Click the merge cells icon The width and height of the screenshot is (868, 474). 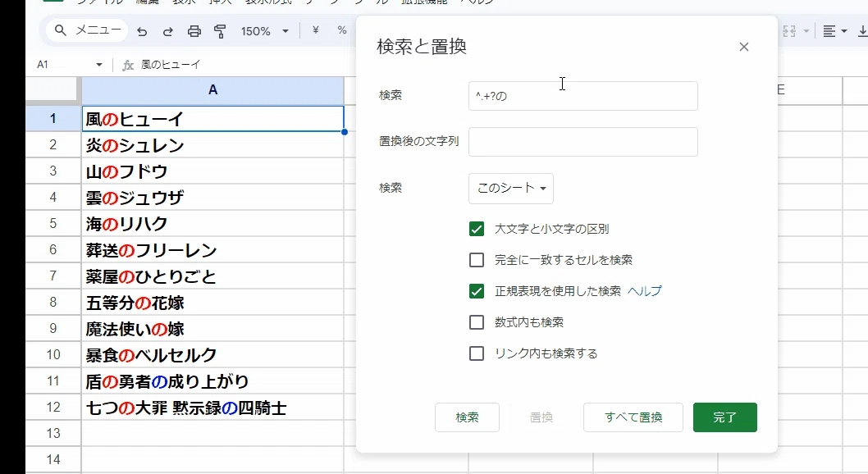pos(789,31)
